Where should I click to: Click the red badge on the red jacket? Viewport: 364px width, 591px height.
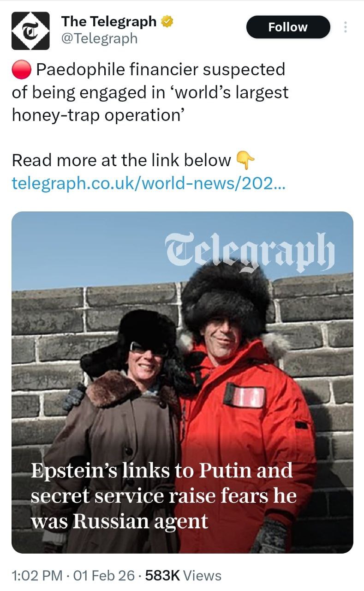245,395
